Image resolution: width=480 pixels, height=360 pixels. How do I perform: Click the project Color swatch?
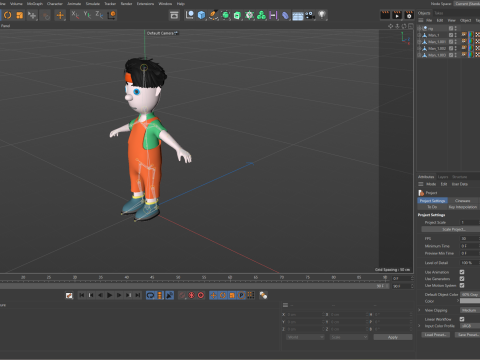[470, 301]
